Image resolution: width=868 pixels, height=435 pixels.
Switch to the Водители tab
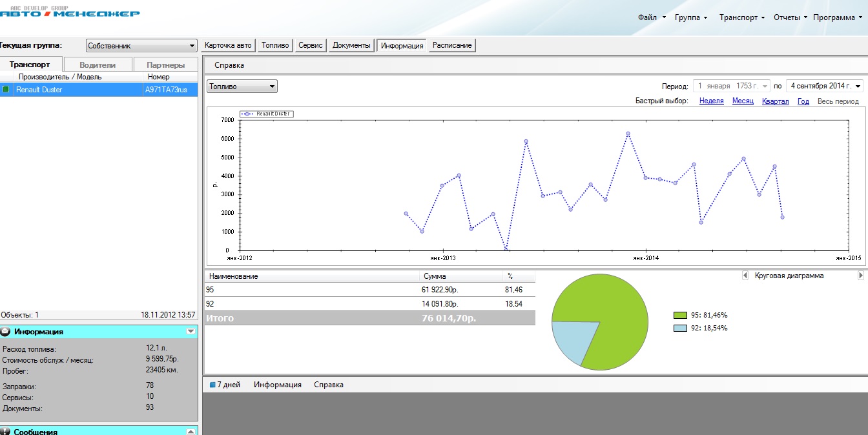click(x=98, y=65)
